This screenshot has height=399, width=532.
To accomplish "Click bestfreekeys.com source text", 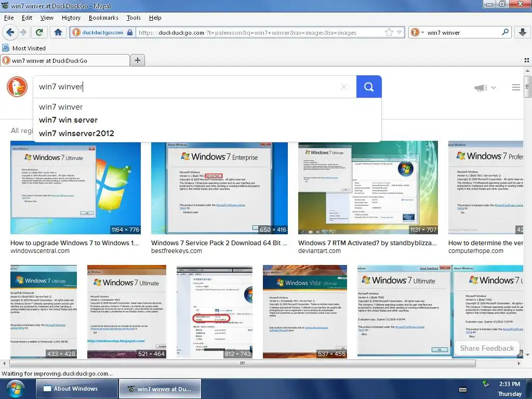I will [177, 251].
